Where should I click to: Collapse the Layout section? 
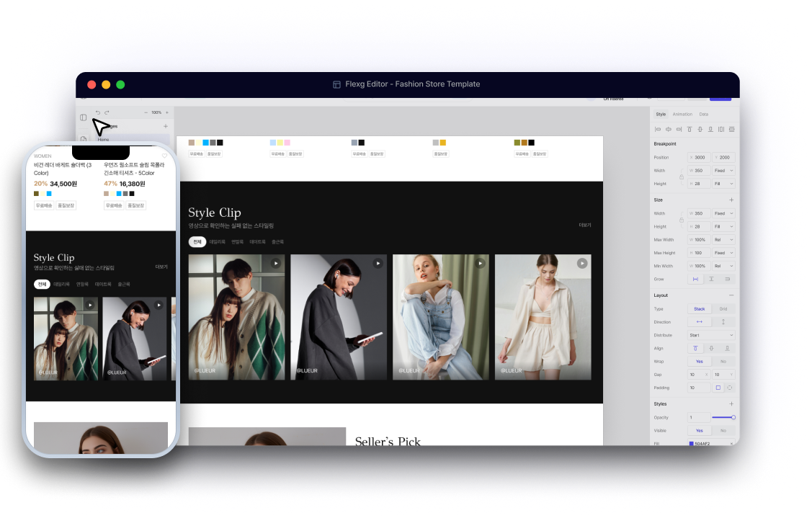(732, 295)
